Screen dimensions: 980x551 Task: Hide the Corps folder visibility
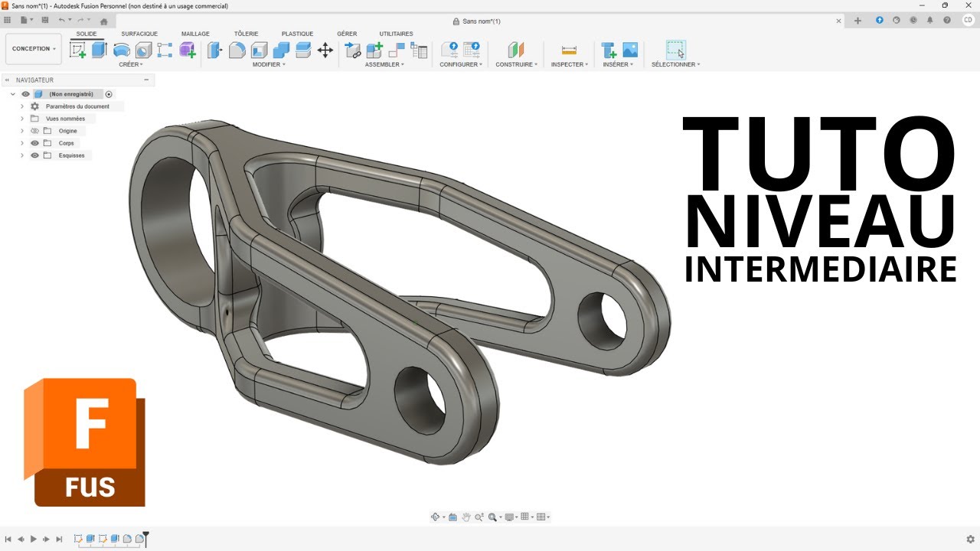coord(34,143)
